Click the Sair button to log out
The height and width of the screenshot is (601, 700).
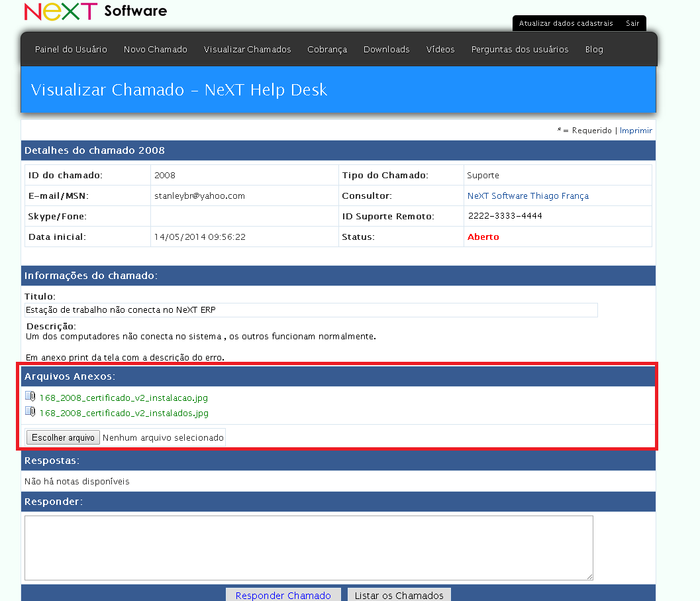click(x=632, y=23)
